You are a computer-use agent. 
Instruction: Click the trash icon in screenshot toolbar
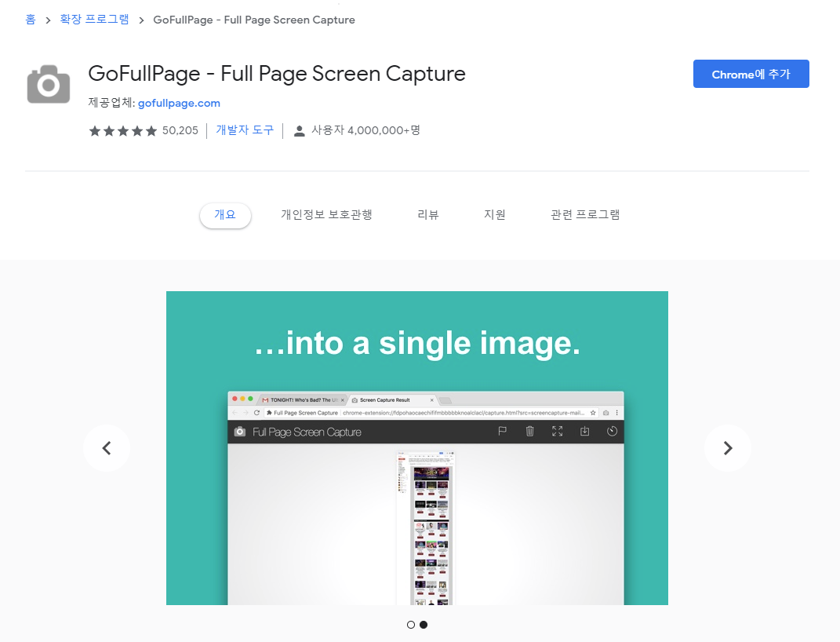530,432
